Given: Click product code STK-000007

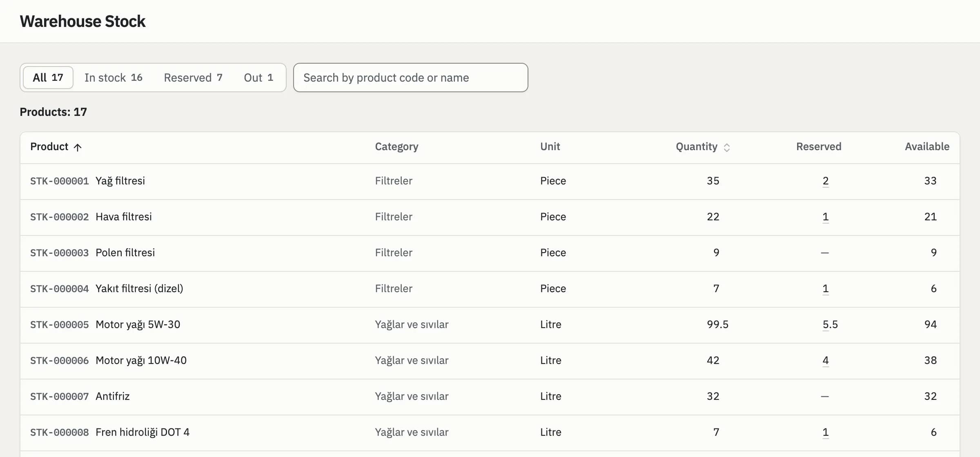Looking at the screenshot, I should 60,397.
